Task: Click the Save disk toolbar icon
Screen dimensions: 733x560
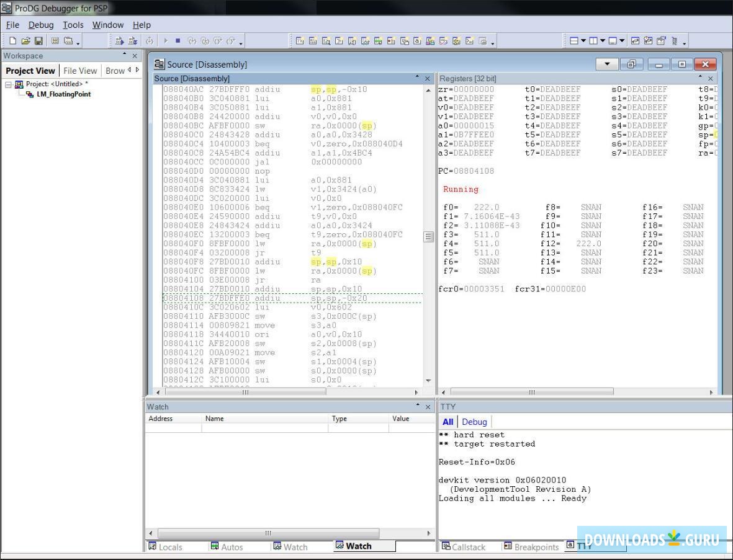Action: pos(38,41)
